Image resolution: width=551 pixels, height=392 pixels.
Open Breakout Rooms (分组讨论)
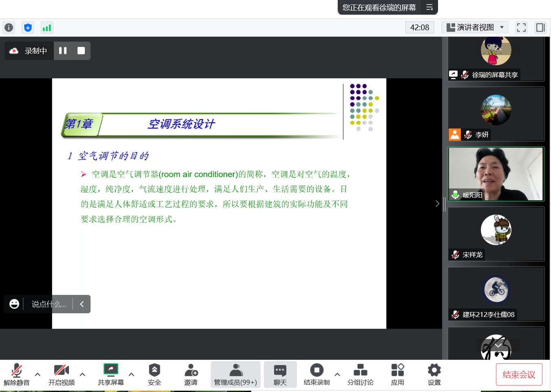(x=360, y=374)
